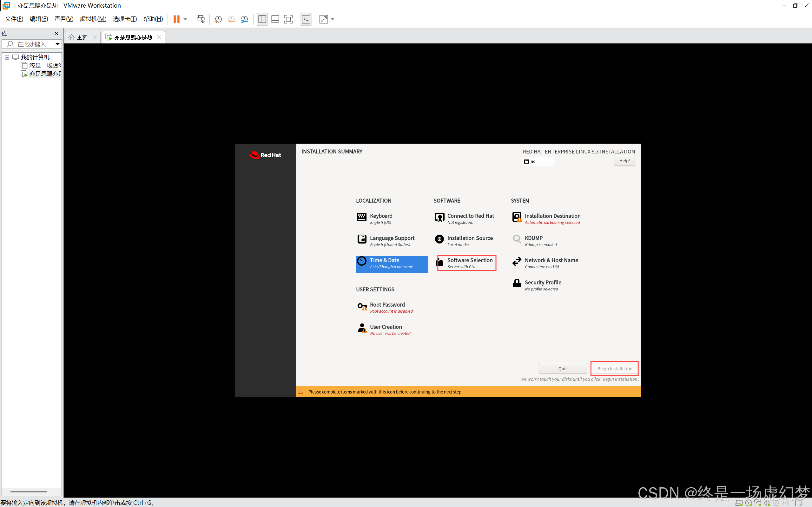Screen dimensions: 812x507
Task: Pause the virtual machine
Action: pos(176,19)
